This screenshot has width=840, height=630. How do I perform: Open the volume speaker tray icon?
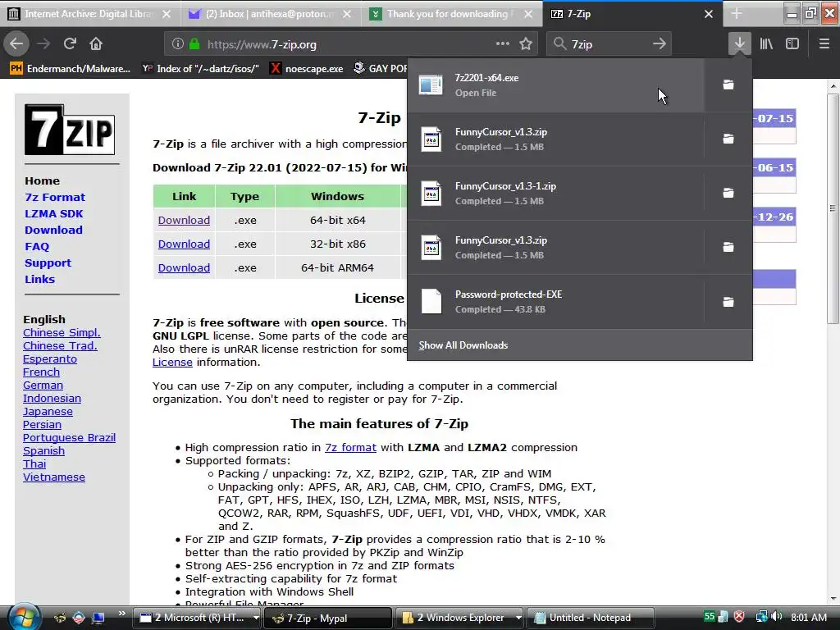(778, 617)
